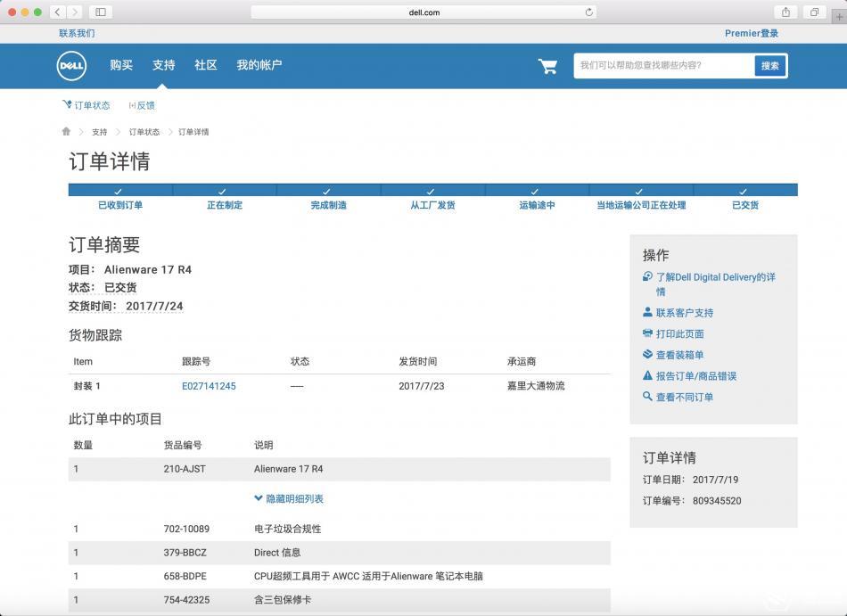Click the warning triangle beside 报告订单/商品错误
The height and width of the screenshot is (616, 847).
coord(649,375)
